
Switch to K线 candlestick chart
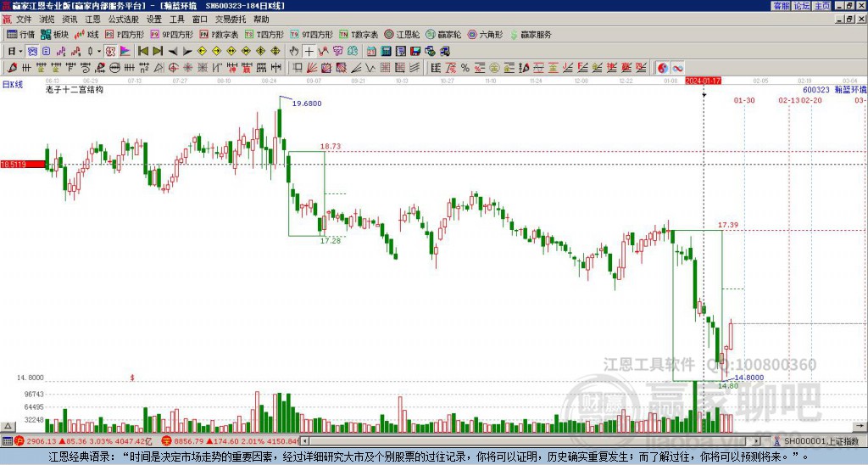[86, 34]
